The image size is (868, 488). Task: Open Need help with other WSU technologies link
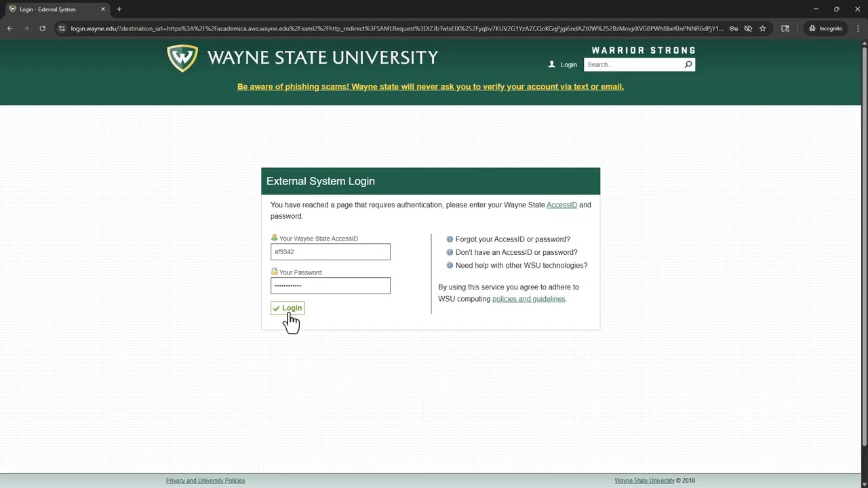(521, 266)
